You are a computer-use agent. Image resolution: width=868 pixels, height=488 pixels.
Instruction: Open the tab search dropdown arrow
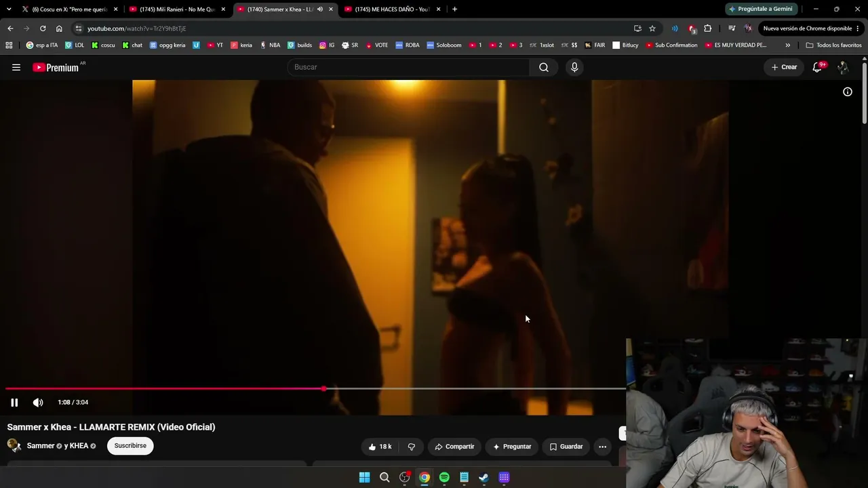[9, 9]
